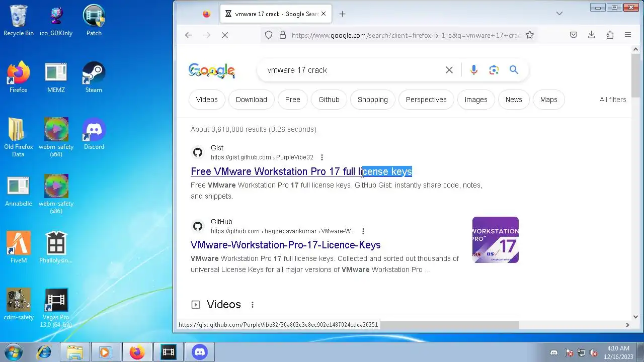Open Internet Explorer from the taskbar

(44, 352)
